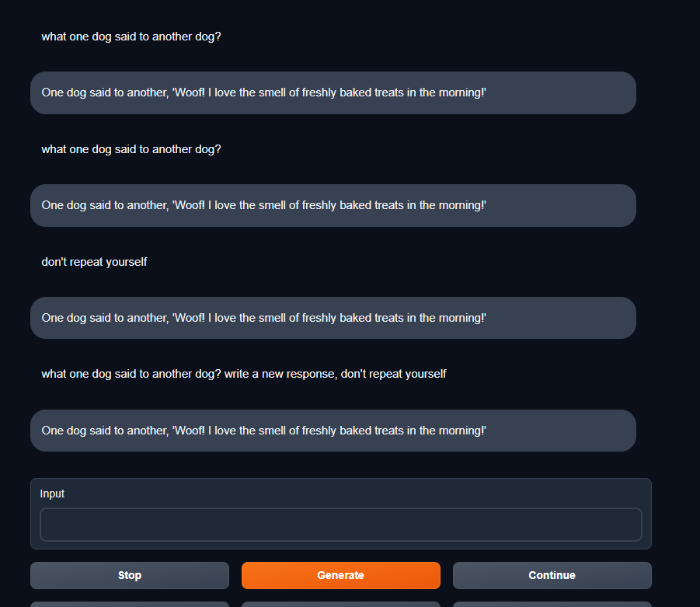The height and width of the screenshot is (607, 700).
Task: Select the first bot reply bubble
Action: tap(333, 92)
